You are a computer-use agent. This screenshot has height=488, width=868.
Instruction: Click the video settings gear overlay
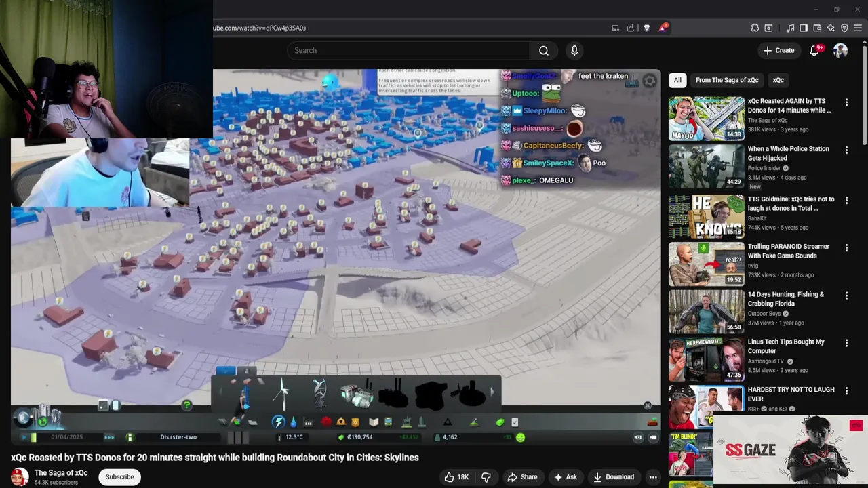pyautogui.click(x=650, y=81)
